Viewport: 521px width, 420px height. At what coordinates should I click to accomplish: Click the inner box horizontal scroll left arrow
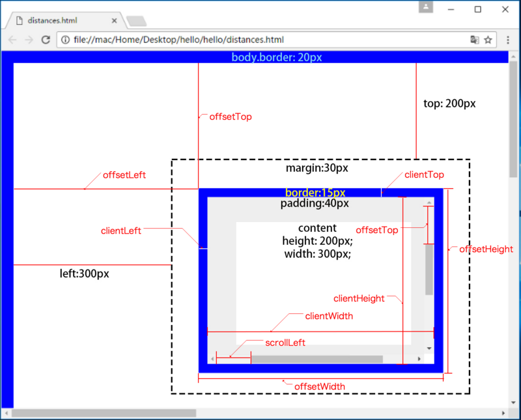tap(212, 359)
